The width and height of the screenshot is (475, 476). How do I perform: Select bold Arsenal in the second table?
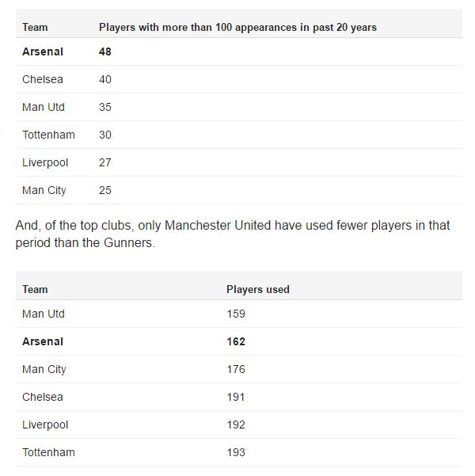43,341
